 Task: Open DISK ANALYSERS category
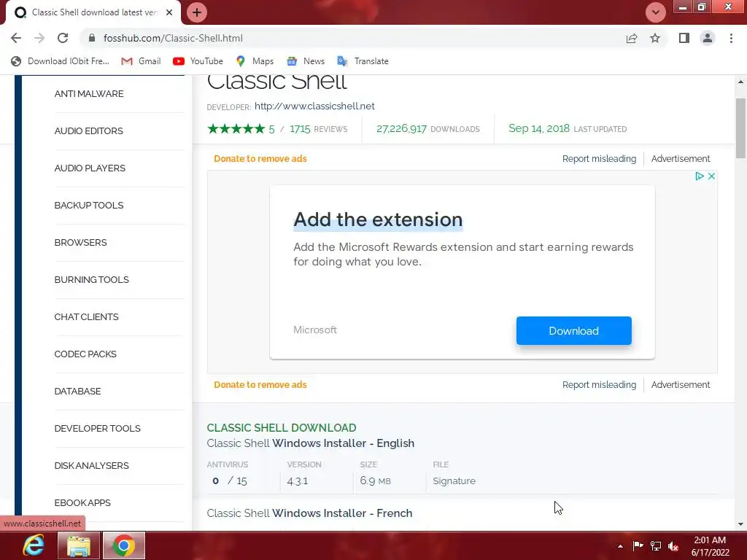tap(91, 465)
